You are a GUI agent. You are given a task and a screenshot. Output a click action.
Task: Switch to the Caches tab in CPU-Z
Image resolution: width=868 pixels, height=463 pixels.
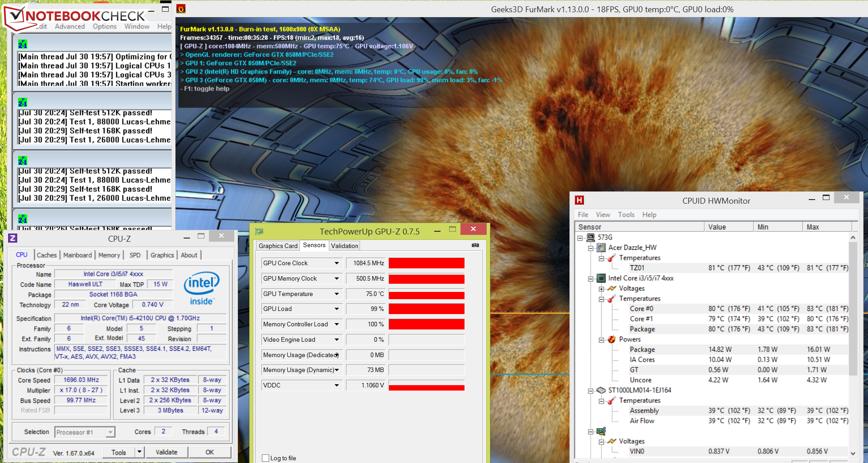coord(47,255)
